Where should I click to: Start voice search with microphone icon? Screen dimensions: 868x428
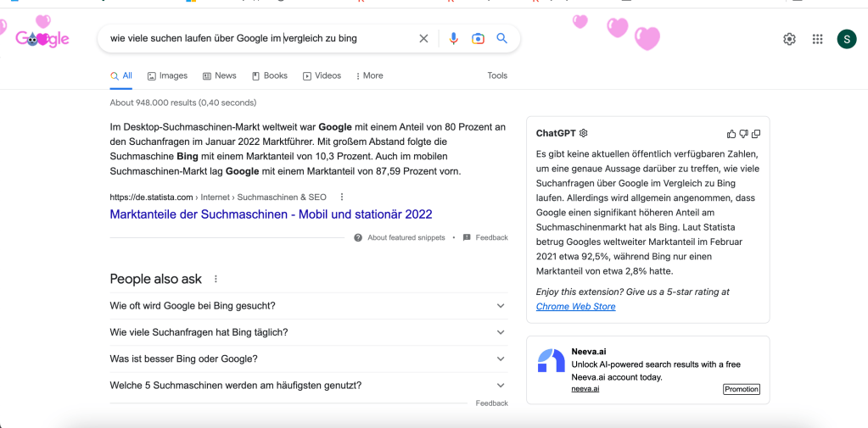click(453, 39)
